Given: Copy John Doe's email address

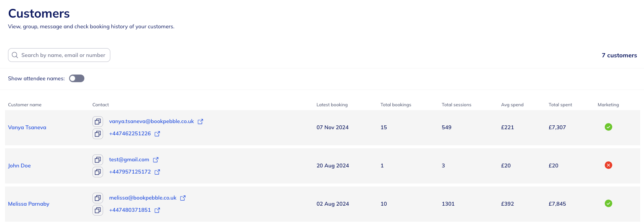Looking at the screenshot, I should (x=98, y=160).
